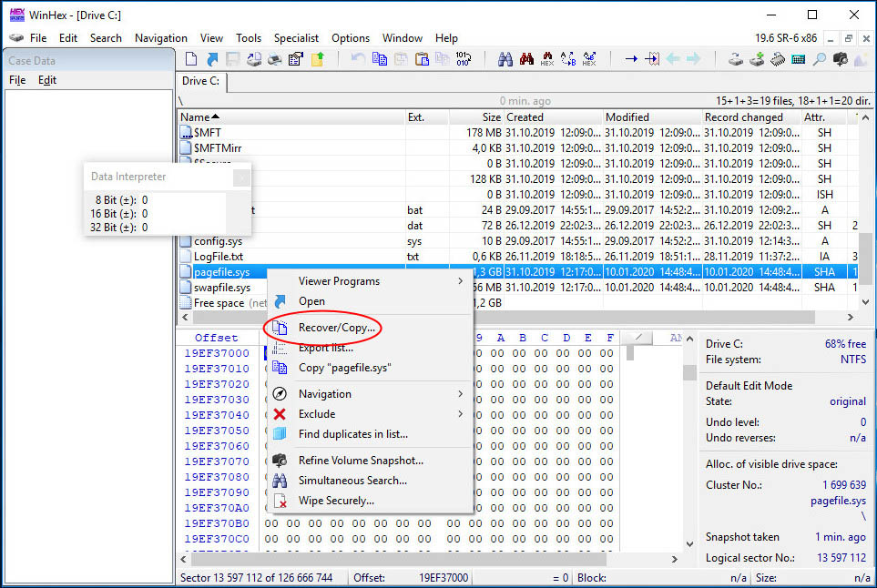Choose Refine Volume Snapshot... entry

point(371,460)
